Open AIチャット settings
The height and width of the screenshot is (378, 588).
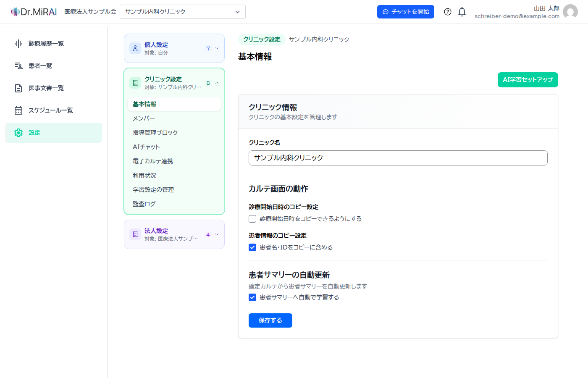point(174,147)
